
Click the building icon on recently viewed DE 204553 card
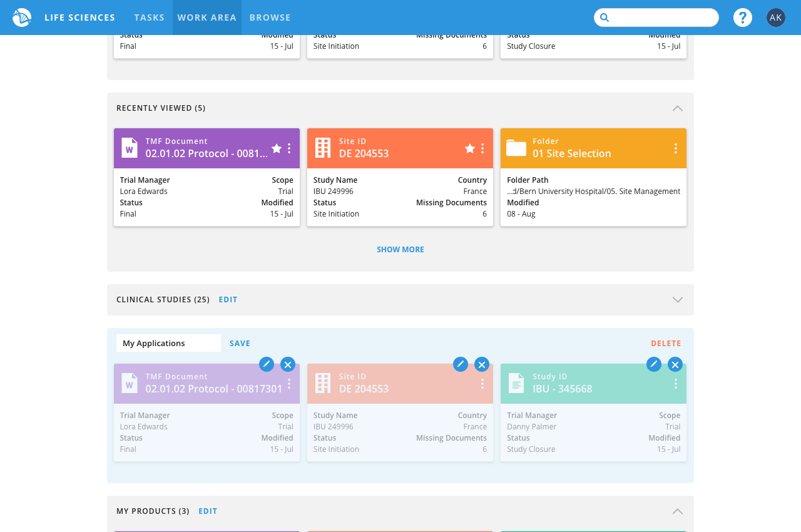pyautogui.click(x=323, y=148)
